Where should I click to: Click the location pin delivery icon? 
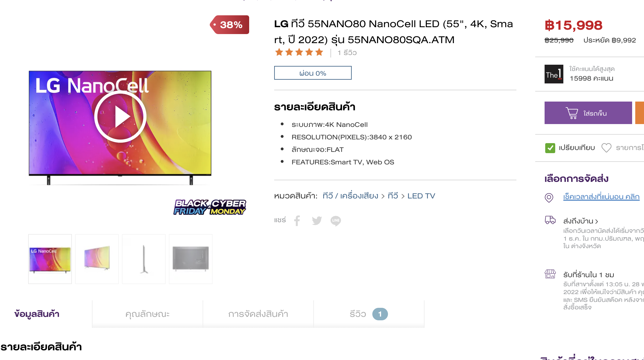[x=549, y=197]
